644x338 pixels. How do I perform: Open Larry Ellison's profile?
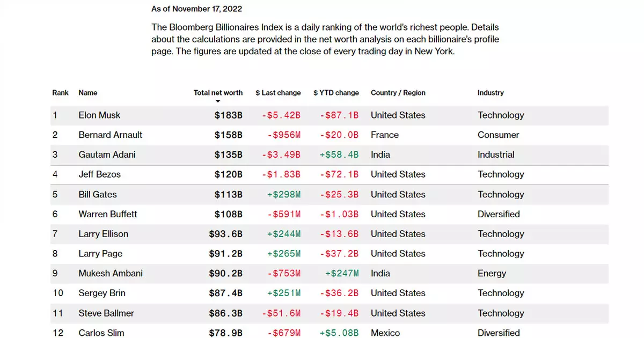[104, 234]
